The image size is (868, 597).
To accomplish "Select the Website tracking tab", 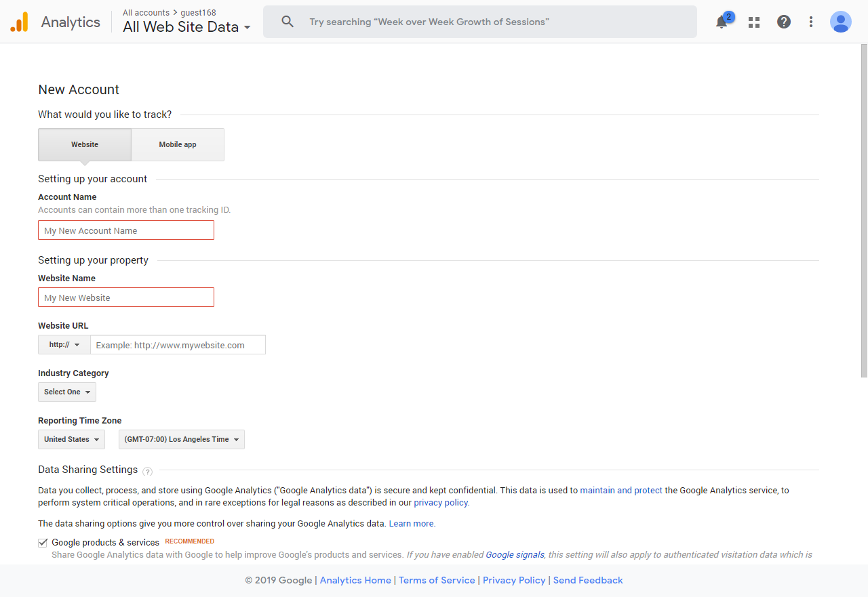I will pos(85,144).
